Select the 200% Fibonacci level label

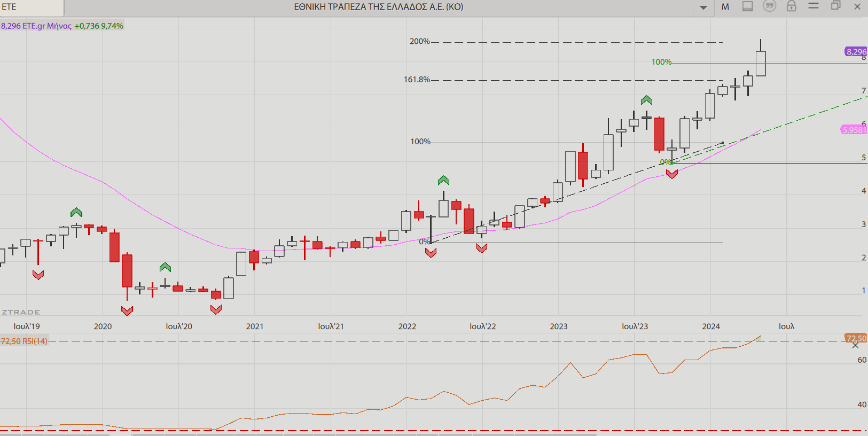click(420, 41)
